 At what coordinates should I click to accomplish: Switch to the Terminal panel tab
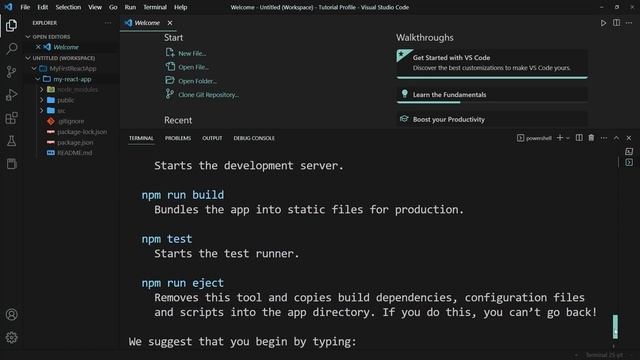pyautogui.click(x=141, y=138)
